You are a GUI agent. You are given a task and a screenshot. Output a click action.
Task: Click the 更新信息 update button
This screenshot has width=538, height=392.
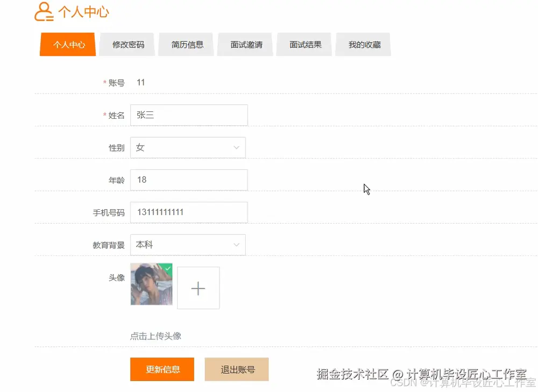click(162, 369)
